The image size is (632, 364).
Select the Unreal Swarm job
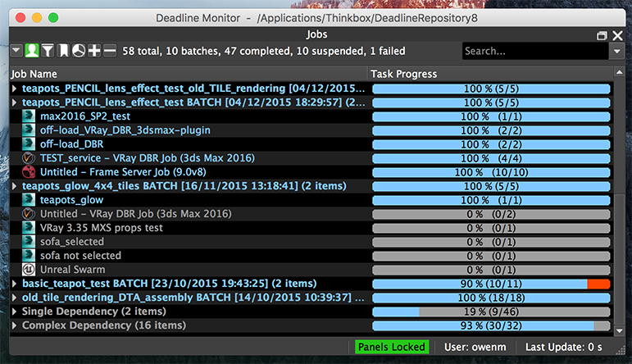point(73,270)
